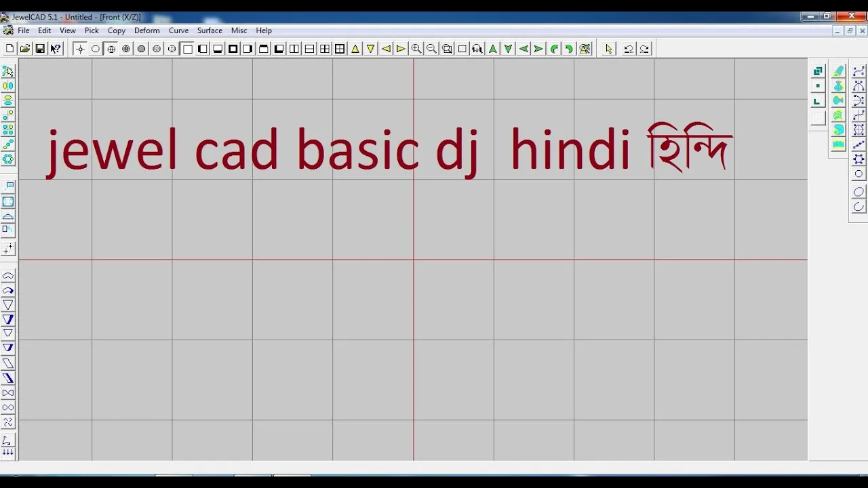The image size is (868, 488).
Task: Open the File menu
Action: click(23, 30)
